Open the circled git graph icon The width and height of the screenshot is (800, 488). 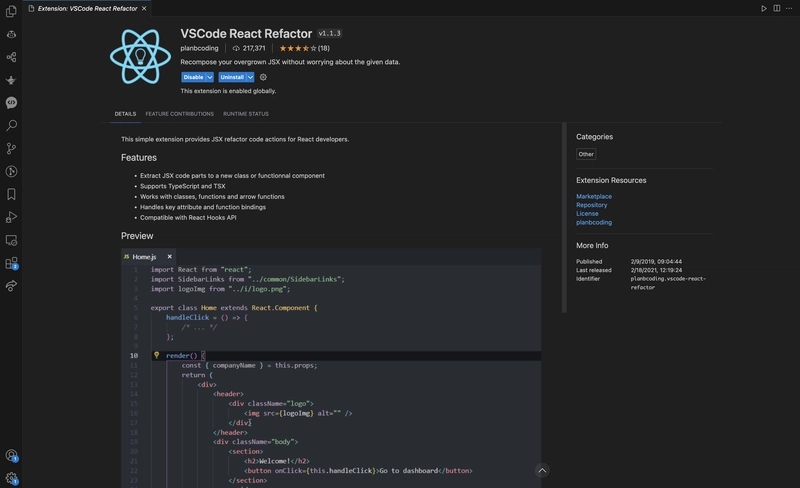(x=11, y=172)
